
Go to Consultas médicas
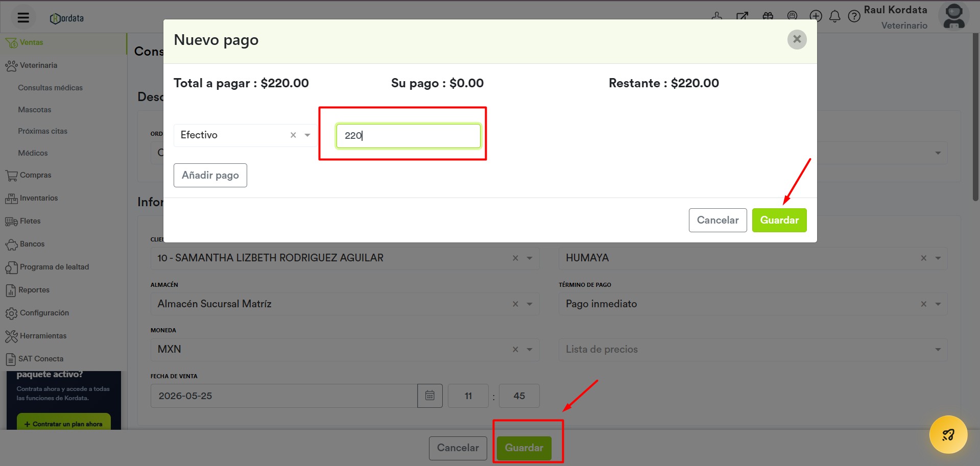(x=50, y=88)
